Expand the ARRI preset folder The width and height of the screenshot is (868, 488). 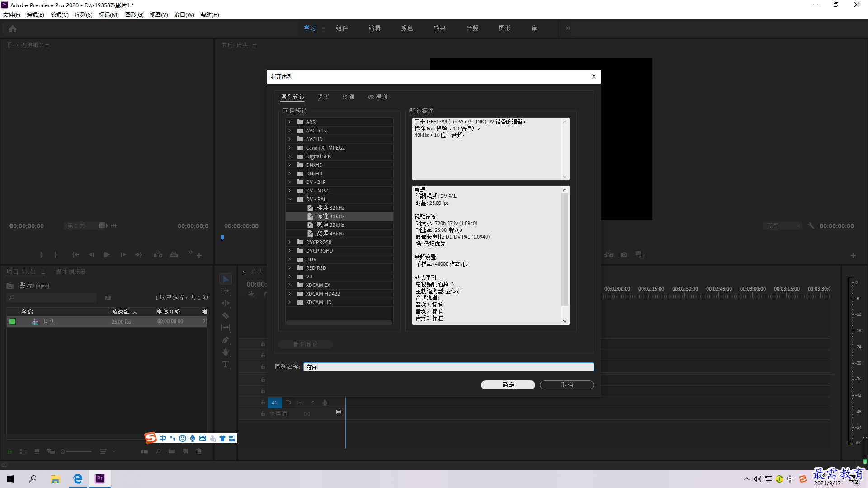pos(290,122)
